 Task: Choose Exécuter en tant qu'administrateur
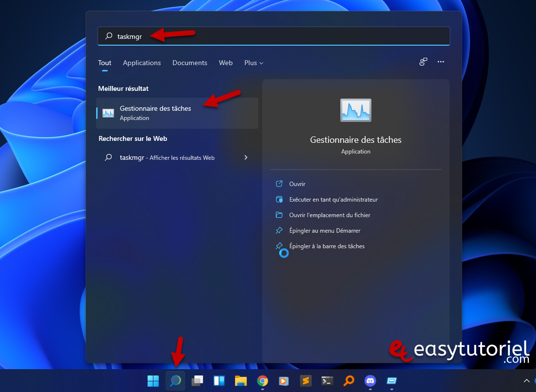333,200
